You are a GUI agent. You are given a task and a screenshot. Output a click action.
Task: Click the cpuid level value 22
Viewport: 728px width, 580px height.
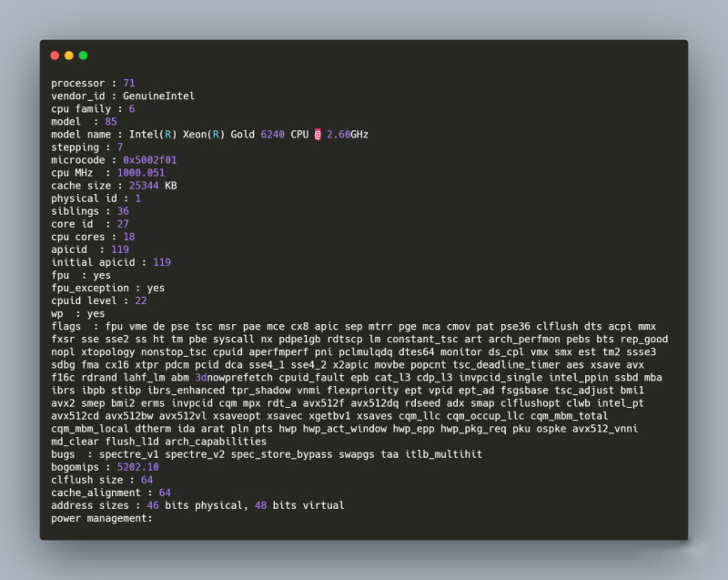pyautogui.click(x=141, y=300)
